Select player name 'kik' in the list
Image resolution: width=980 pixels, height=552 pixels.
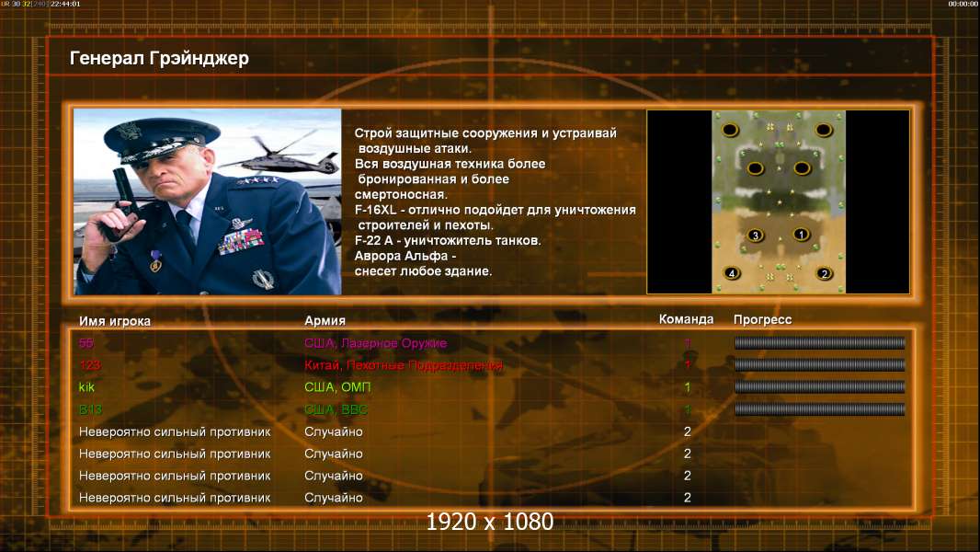click(x=86, y=387)
